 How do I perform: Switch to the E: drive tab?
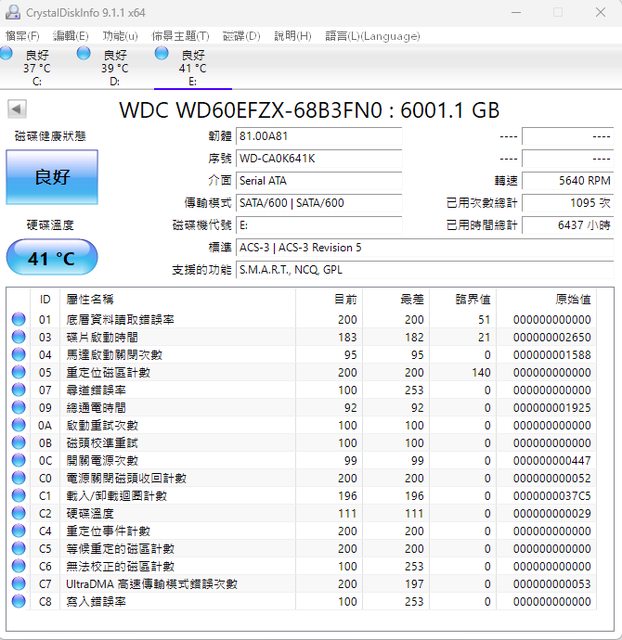tap(192, 61)
